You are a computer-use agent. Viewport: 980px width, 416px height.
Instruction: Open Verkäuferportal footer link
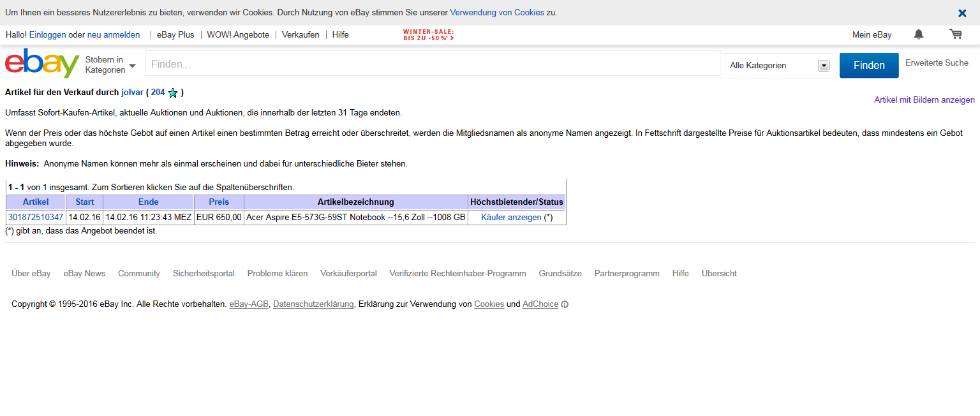[348, 274]
